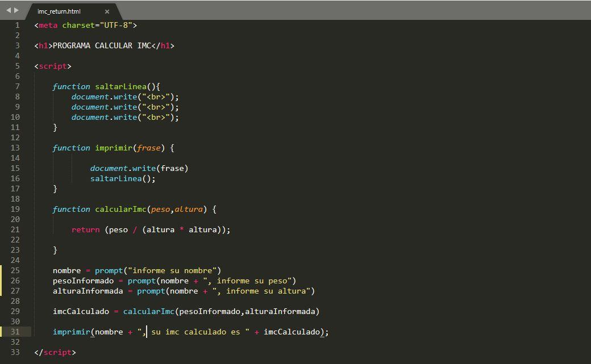Click document.write on line 10
The height and width of the screenshot is (364, 591).
coord(105,117)
